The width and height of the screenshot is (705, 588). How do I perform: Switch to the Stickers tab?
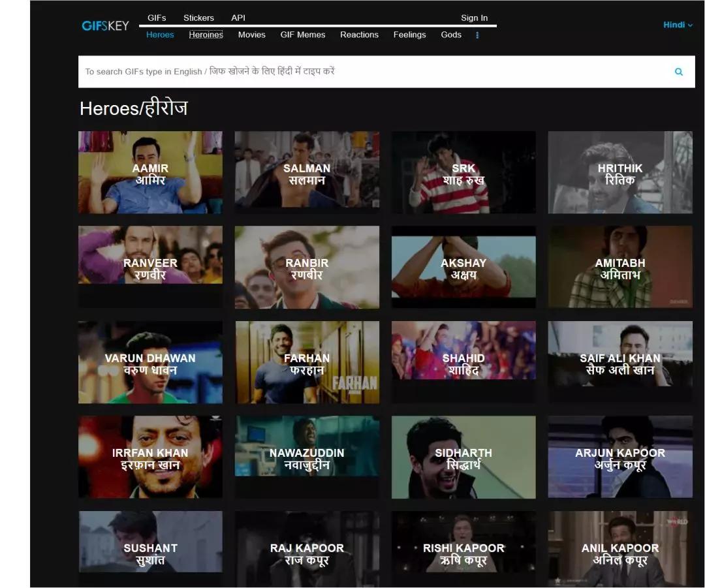pos(198,18)
